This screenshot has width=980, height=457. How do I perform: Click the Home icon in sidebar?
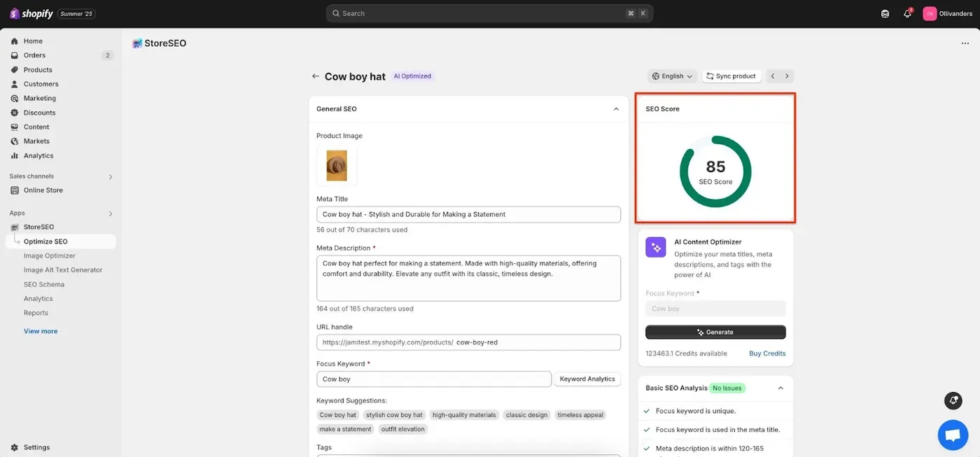coord(15,41)
